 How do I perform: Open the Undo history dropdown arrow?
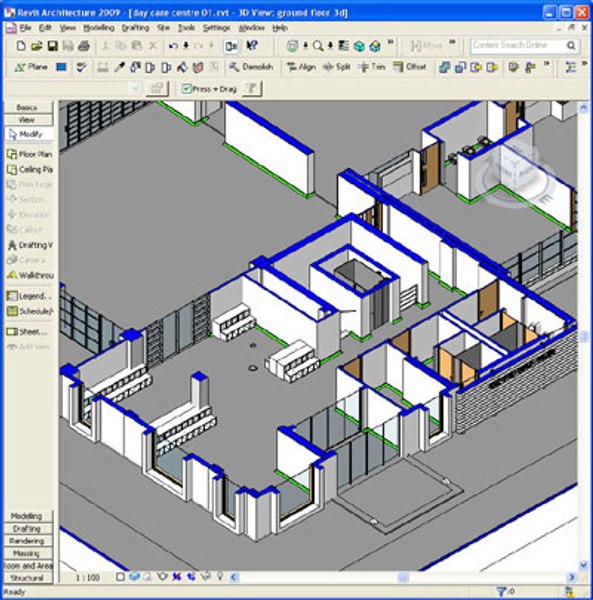coord(186,46)
